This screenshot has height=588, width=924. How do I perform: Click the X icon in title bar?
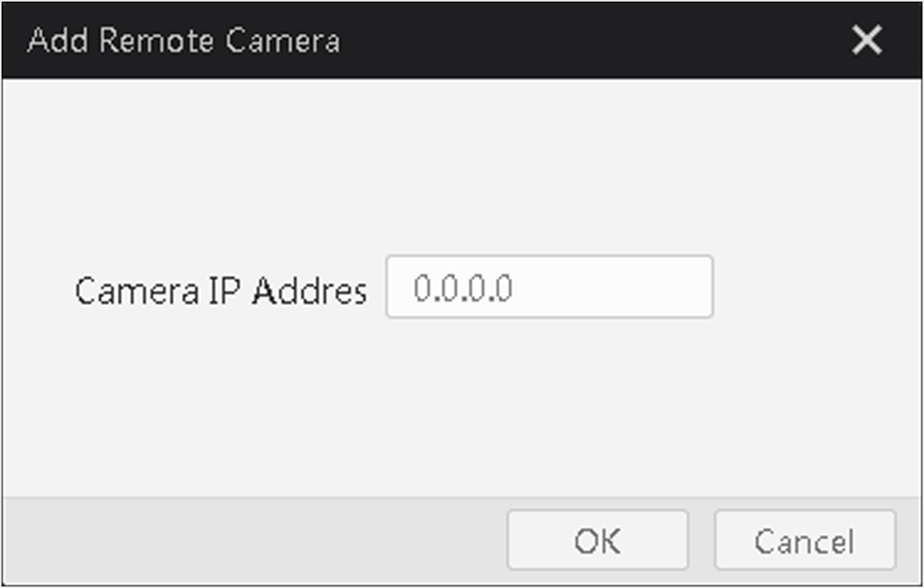pos(866,40)
